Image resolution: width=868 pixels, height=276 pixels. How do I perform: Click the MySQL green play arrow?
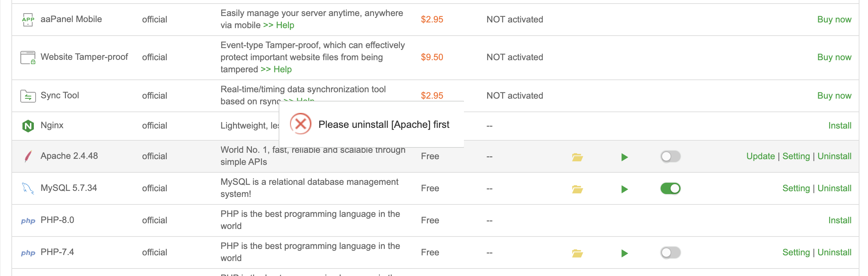tap(624, 189)
